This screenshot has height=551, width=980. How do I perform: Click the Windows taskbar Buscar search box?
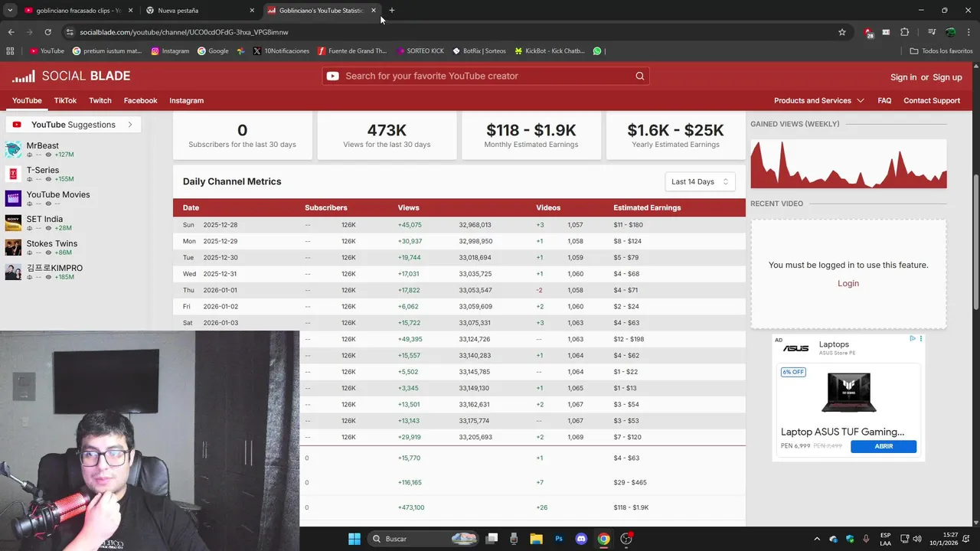coord(423,539)
